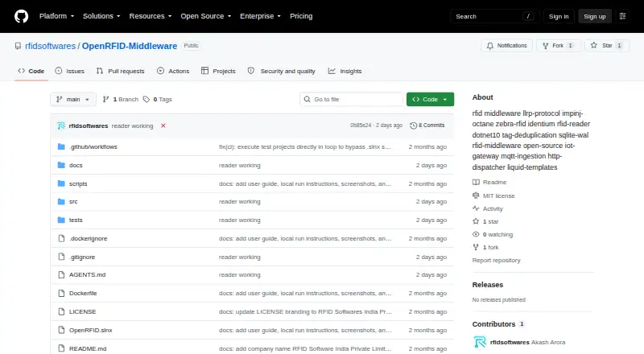Click the GitHub logo in the header
Image resolution: width=644 pixels, height=354 pixels.
(x=22, y=16)
